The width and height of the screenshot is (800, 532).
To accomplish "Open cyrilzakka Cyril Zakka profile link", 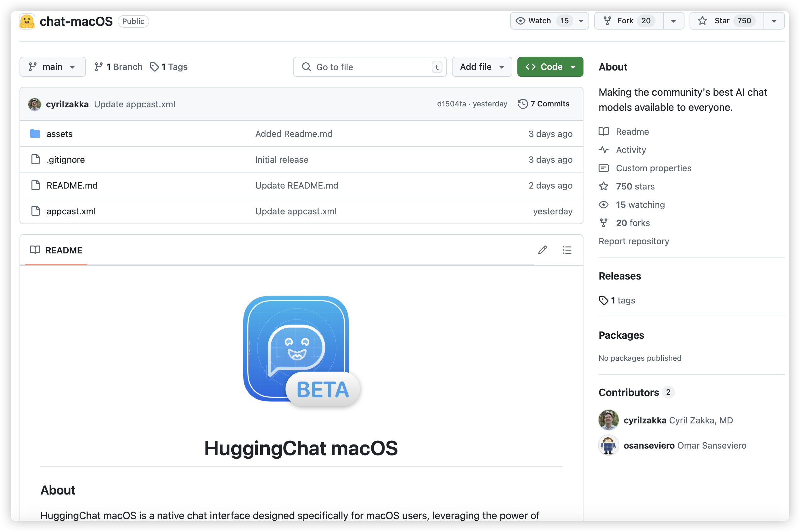I will tap(678, 420).
